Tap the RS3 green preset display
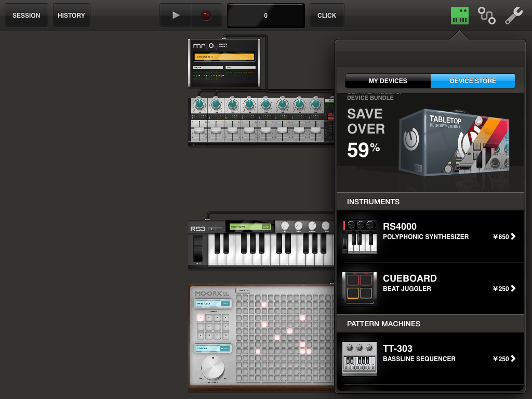 coord(250,227)
